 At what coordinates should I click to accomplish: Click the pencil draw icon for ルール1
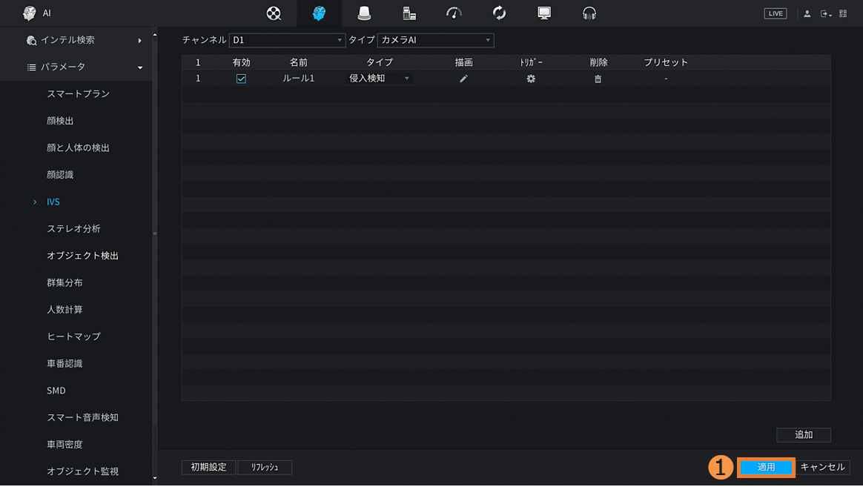[x=463, y=79]
